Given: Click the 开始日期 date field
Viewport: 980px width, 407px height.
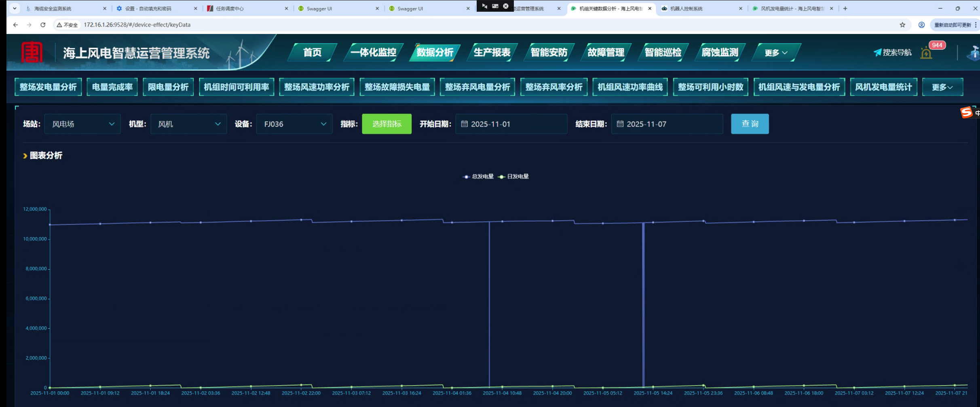Looking at the screenshot, I should tap(511, 124).
